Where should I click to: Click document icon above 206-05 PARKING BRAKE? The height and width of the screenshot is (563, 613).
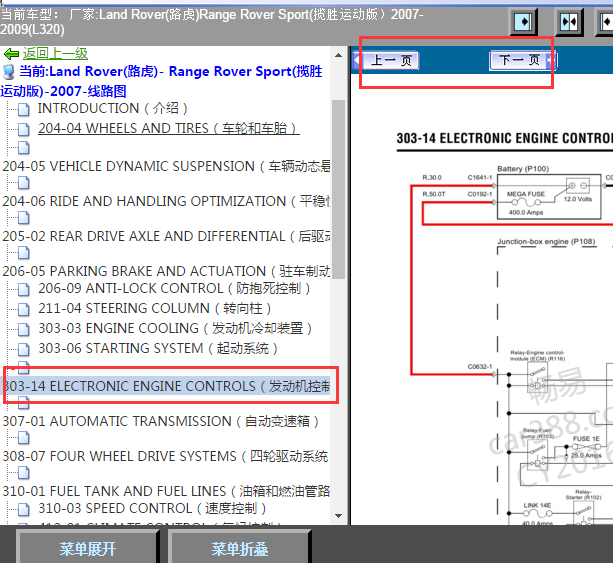23,253
